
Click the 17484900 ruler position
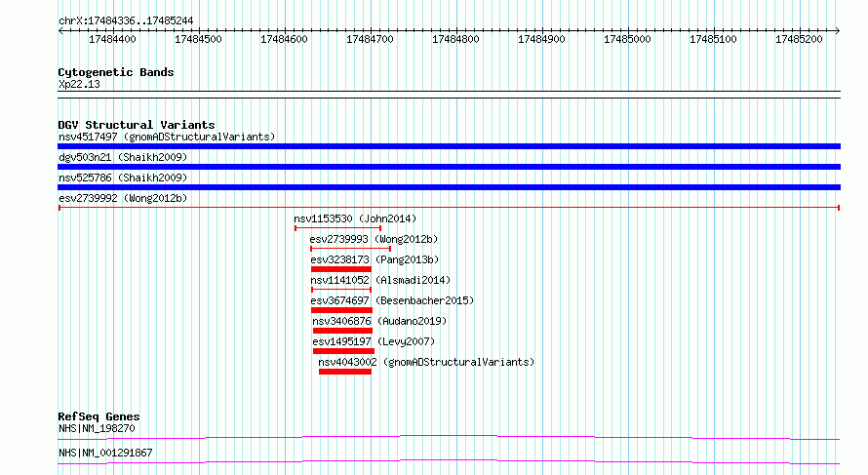click(541, 39)
